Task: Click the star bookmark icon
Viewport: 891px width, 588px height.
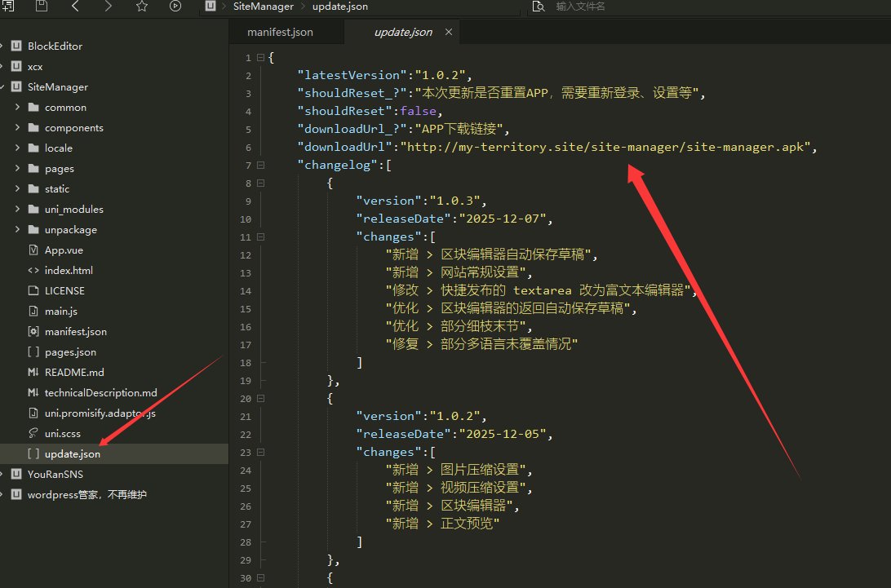Action: coord(142,7)
